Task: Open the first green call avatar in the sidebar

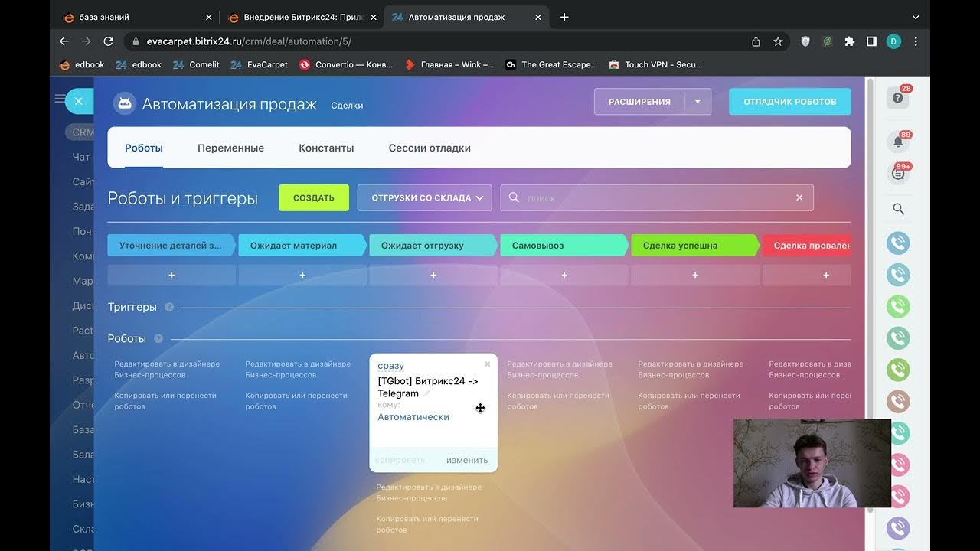Action: (898, 307)
